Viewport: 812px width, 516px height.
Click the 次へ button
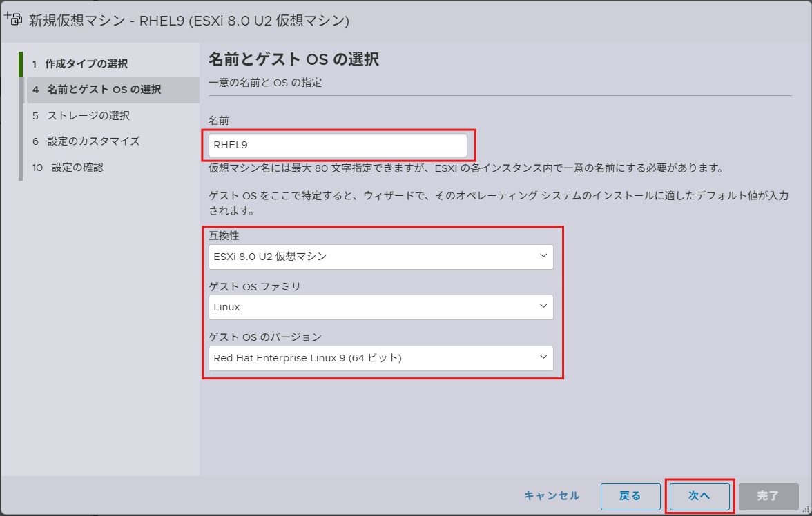(699, 496)
